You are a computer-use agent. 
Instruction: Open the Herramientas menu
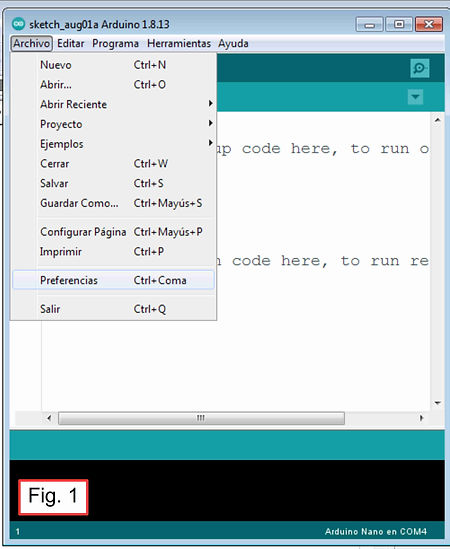coord(179,43)
